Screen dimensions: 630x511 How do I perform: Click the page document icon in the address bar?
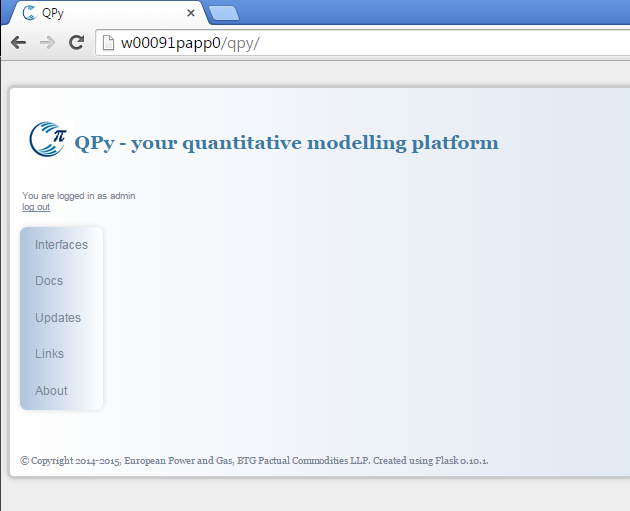(108, 43)
